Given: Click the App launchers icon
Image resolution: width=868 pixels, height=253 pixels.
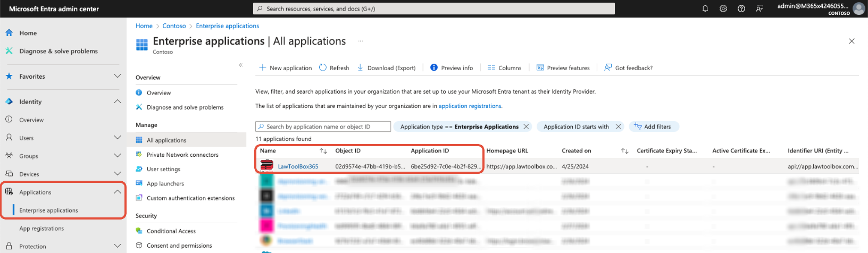Looking at the screenshot, I should [x=139, y=183].
